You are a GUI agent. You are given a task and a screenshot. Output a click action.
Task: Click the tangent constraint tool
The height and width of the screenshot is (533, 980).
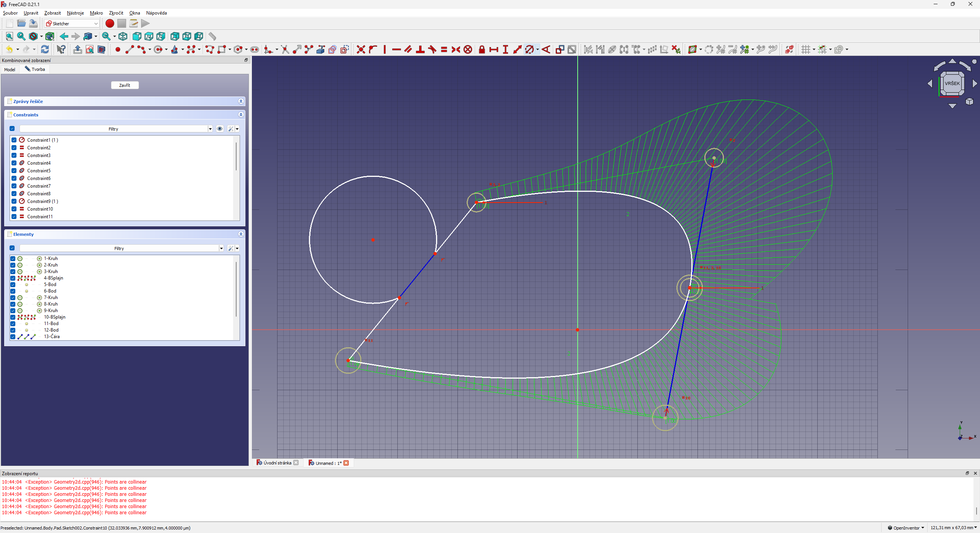click(432, 49)
